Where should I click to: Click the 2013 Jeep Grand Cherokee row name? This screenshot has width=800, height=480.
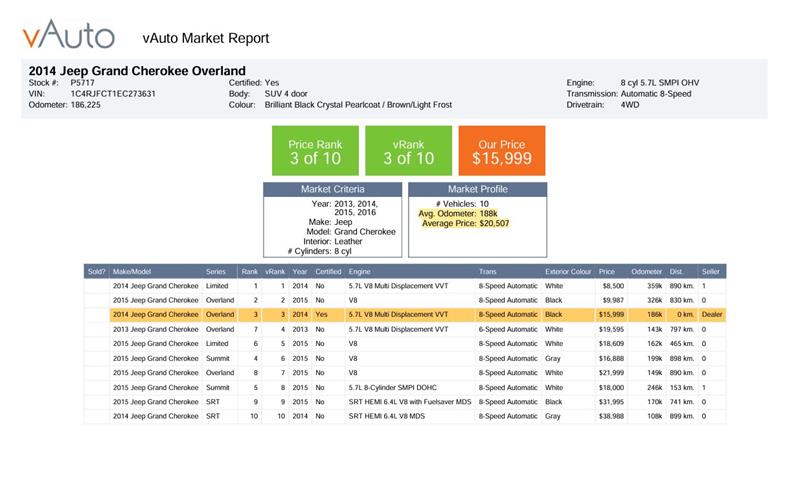pyautogui.click(x=156, y=330)
